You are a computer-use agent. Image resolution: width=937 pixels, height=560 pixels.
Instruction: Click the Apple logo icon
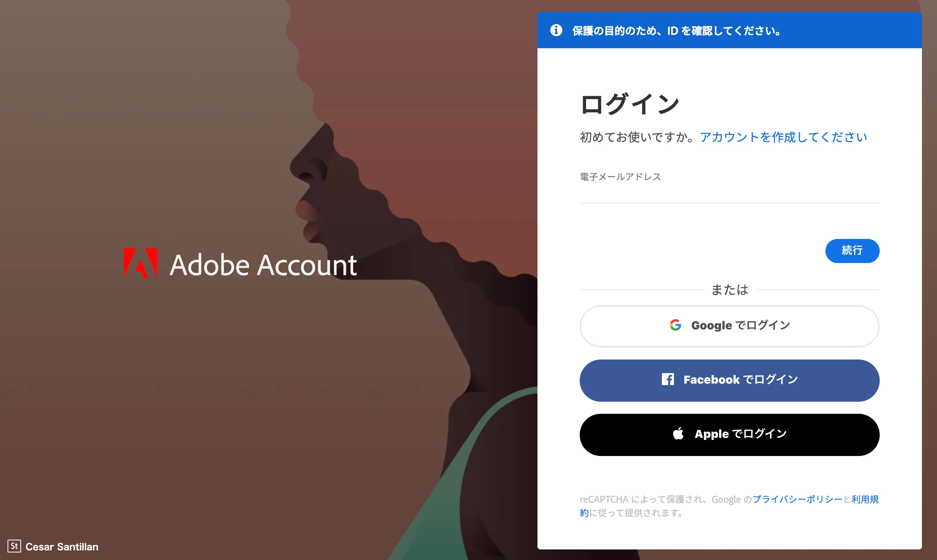pyautogui.click(x=678, y=433)
